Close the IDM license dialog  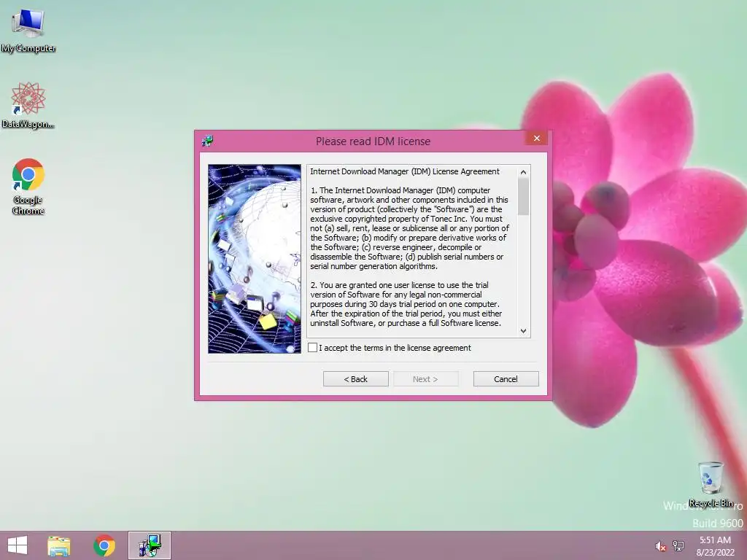[537, 138]
